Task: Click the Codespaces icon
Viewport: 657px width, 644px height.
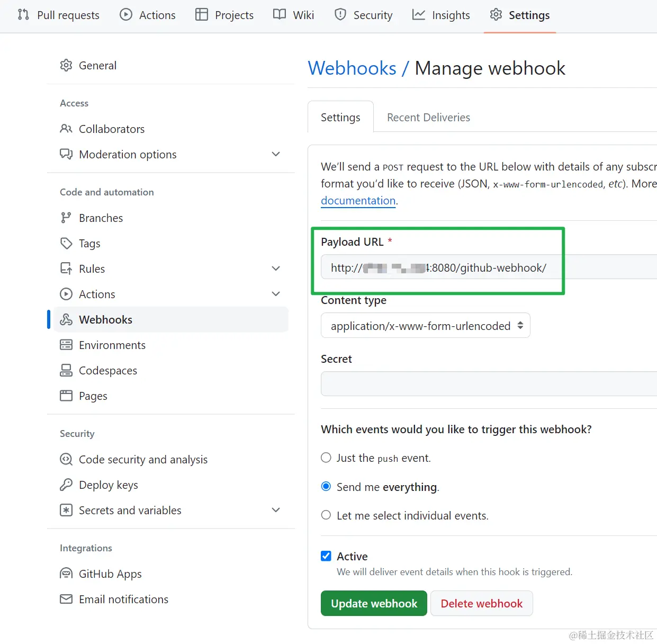Action: [x=66, y=370]
